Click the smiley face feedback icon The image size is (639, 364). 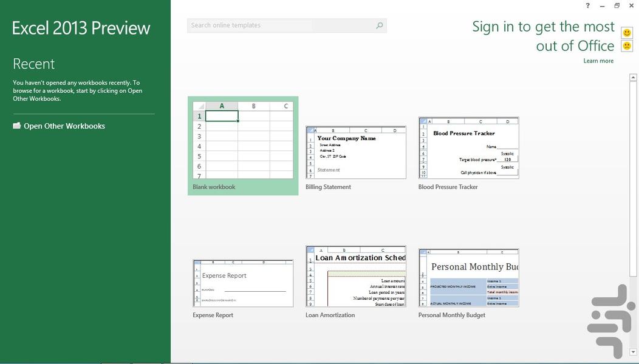[627, 33]
